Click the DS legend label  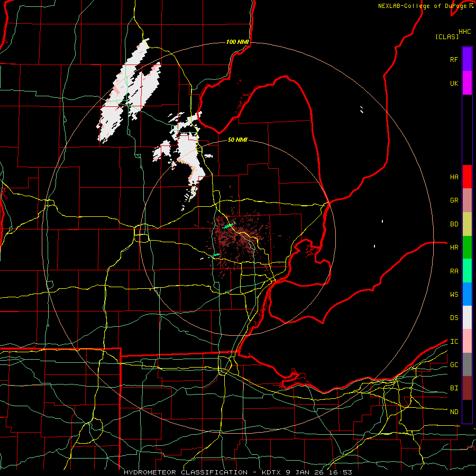pos(454,318)
